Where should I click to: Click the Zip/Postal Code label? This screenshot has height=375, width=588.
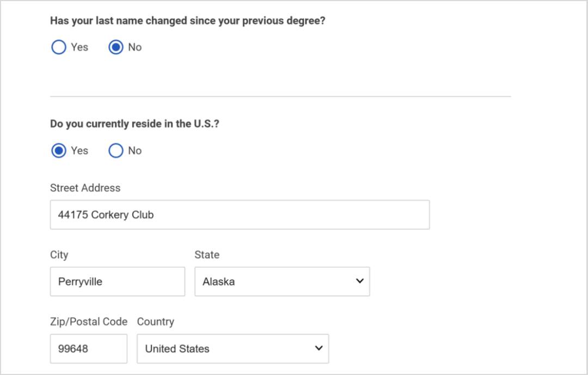(89, 322)
